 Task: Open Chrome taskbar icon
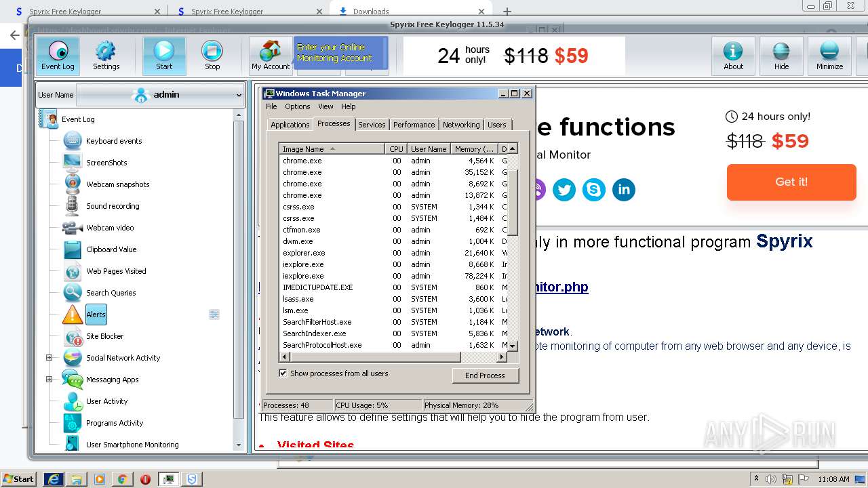122,479
